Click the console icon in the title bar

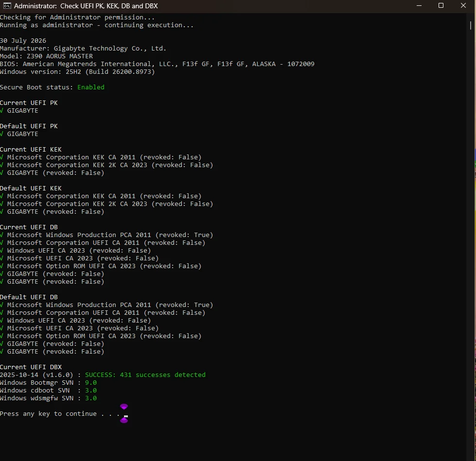point(7,6)
